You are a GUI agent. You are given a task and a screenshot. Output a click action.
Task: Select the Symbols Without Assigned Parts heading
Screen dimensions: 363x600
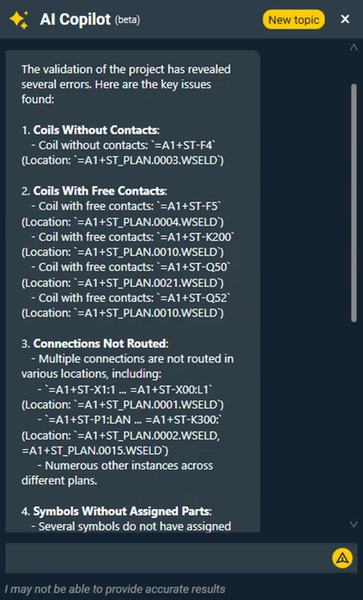coord(122,511)
